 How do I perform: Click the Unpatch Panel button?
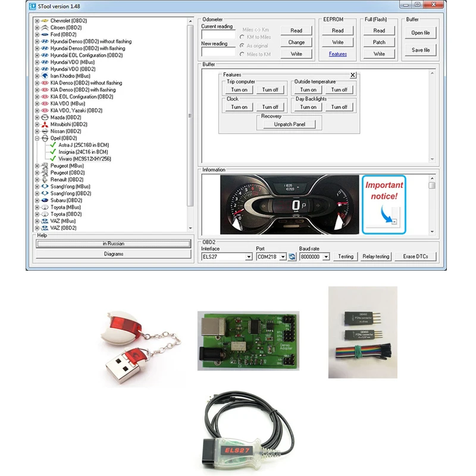click(289, 124)
